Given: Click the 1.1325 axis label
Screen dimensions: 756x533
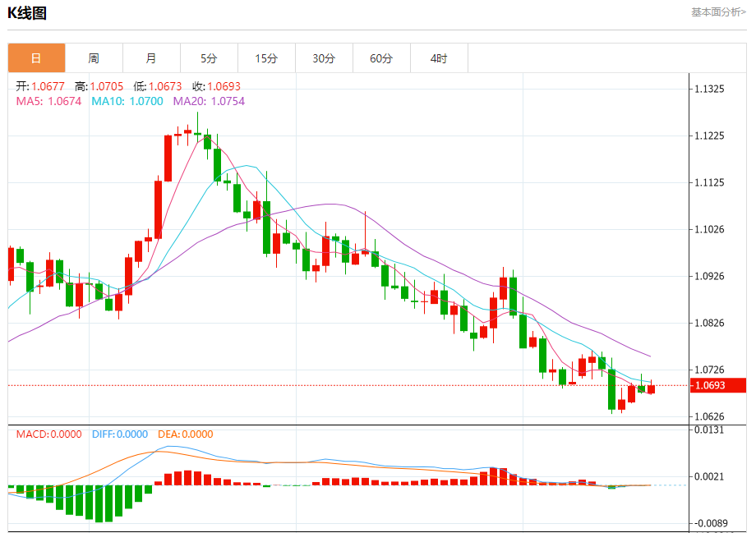Looking at the screenshot, I should pyautogui.click(x=709, y=89).
